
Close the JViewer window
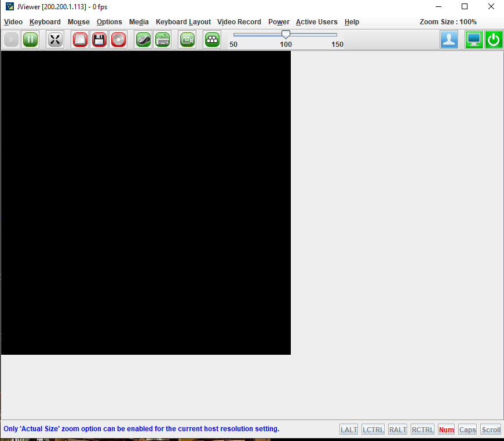pyautogui.click(x=491, y=6)
